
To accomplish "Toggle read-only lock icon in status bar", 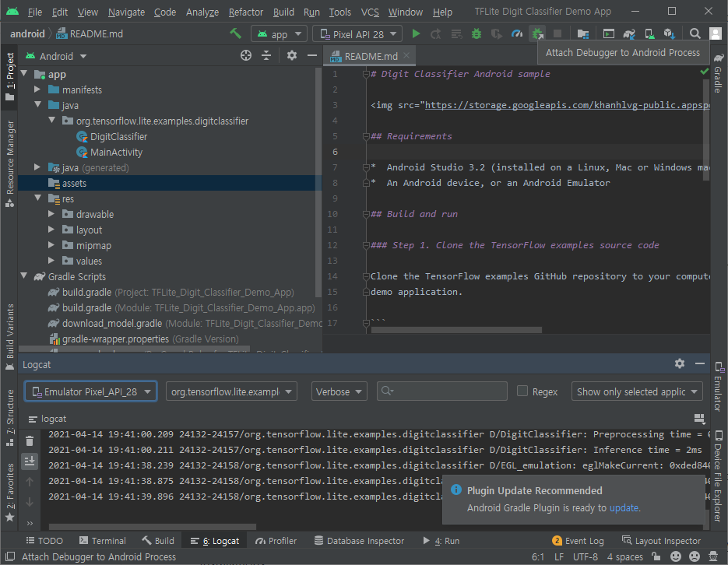I will coord(656,556).
